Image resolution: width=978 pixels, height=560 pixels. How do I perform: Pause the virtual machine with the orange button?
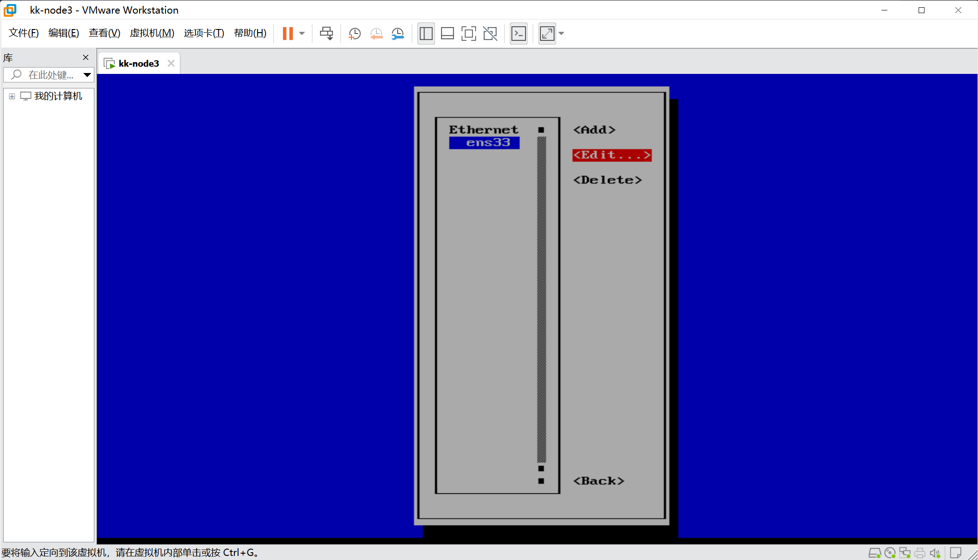(x=288, y=34)
